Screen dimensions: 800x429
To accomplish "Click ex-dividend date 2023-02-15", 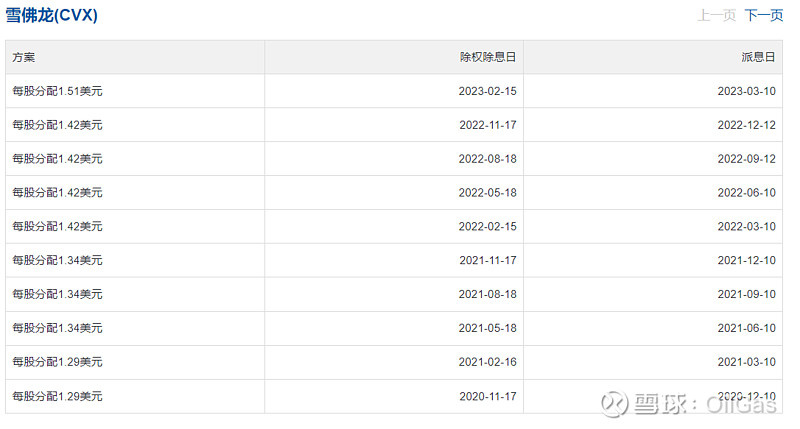I will click(x=487, y=91).
